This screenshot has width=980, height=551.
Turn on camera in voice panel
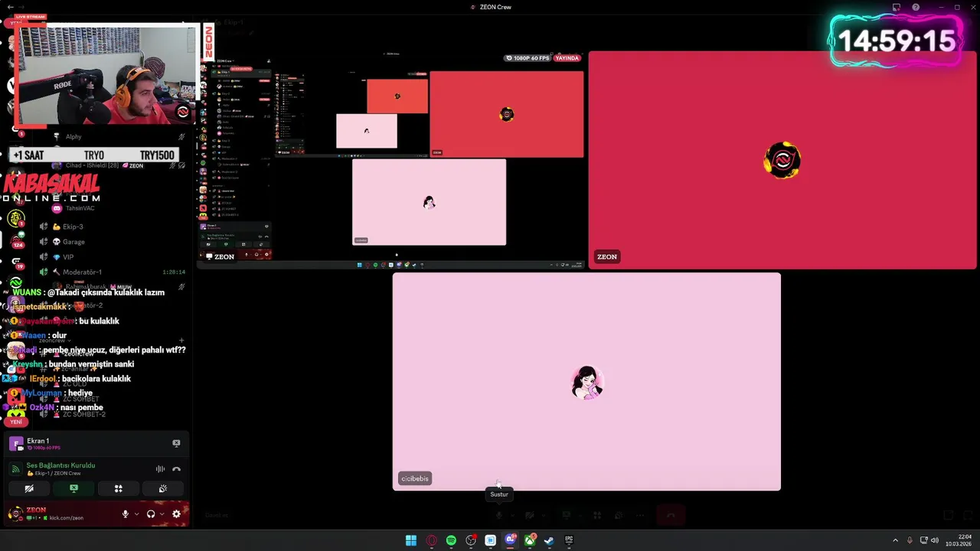[x=29, y=488]
